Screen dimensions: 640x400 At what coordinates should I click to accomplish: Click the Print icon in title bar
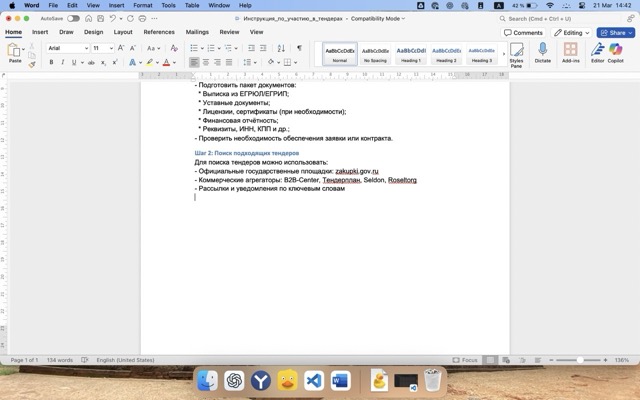click(142, 18)
